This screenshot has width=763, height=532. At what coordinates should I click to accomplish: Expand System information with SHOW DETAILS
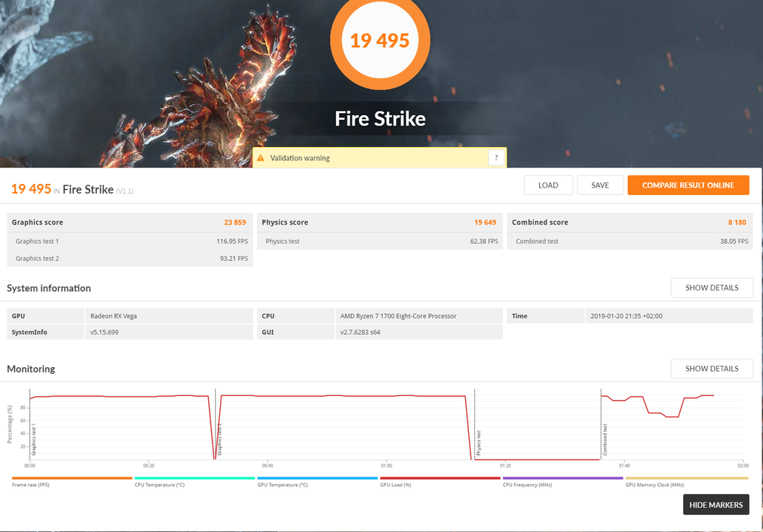click(711, 288)
